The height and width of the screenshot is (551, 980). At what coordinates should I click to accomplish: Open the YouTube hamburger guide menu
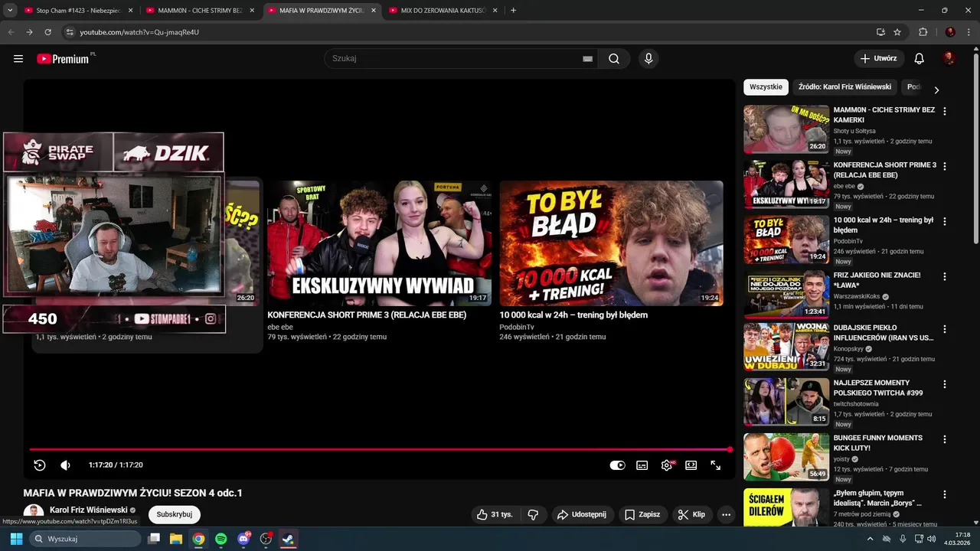point(18,59)
